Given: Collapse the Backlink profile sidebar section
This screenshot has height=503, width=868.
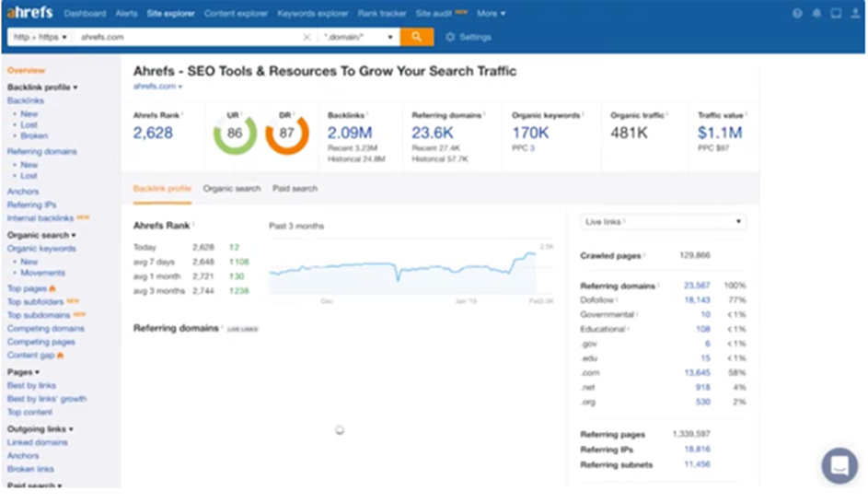Looking at the screenshot, I should tap(42, 88).
